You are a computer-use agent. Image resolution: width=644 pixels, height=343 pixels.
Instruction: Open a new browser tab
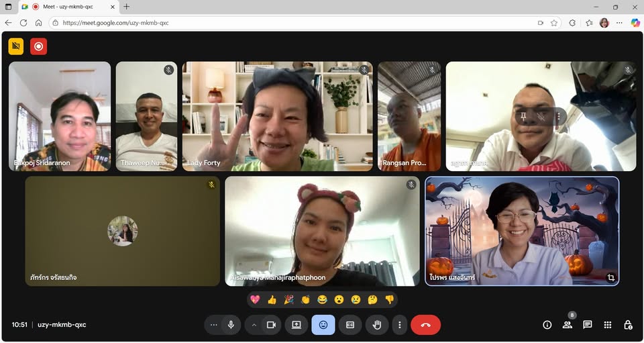click(127, 7)
